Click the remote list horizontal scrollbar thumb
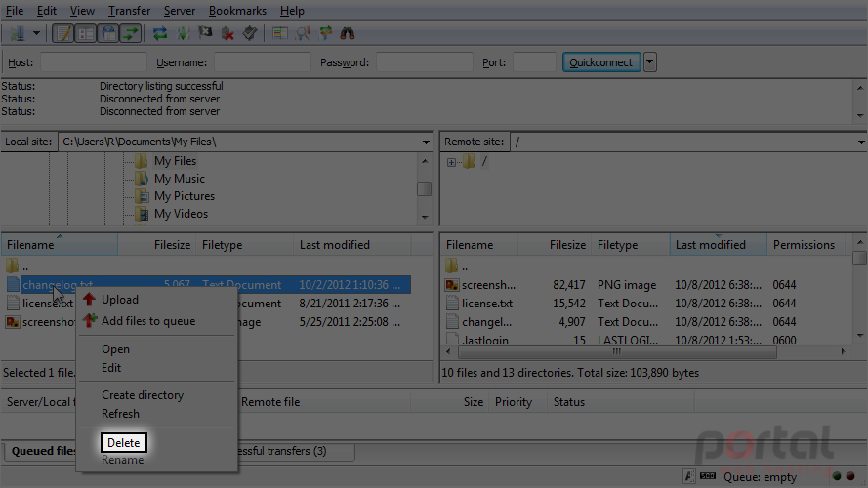The width and height of the screenshot is (868, 488). tap(617, 352)
